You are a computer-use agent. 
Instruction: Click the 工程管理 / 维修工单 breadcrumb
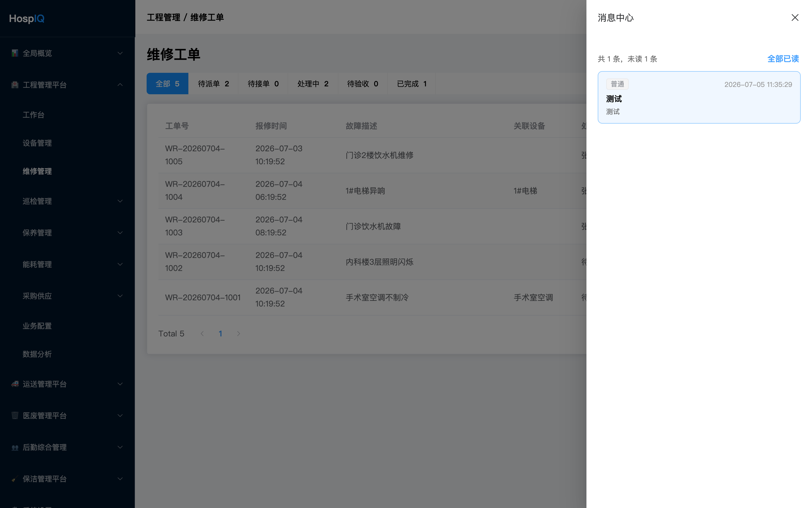pos(185,17)
